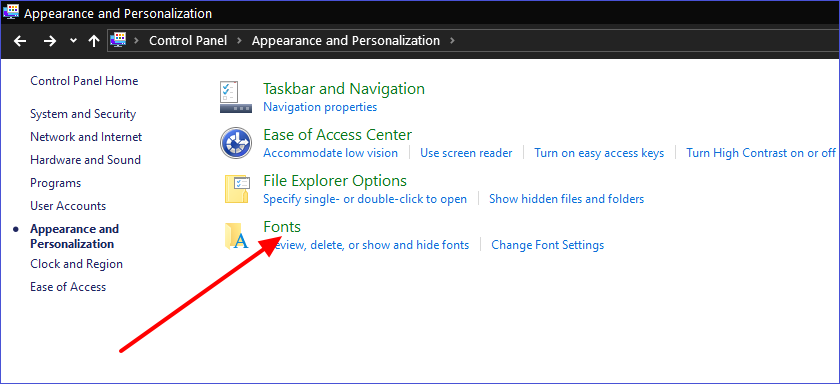The height and width of the screenshot is (384, 840).
Task: Click Turn High Contrast on or off
Action: pos(761,153)
